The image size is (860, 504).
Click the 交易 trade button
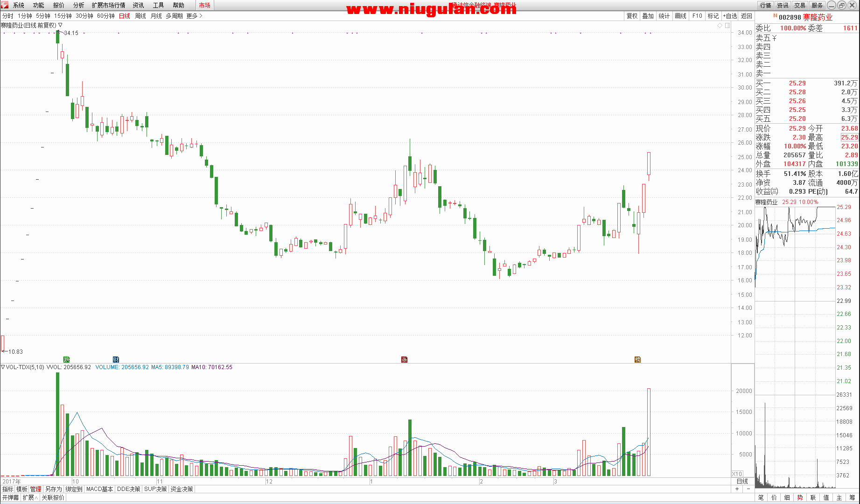click(x=800, y=5)
